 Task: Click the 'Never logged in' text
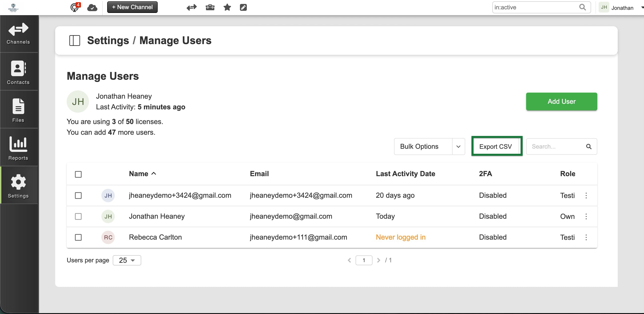point(400,237)
